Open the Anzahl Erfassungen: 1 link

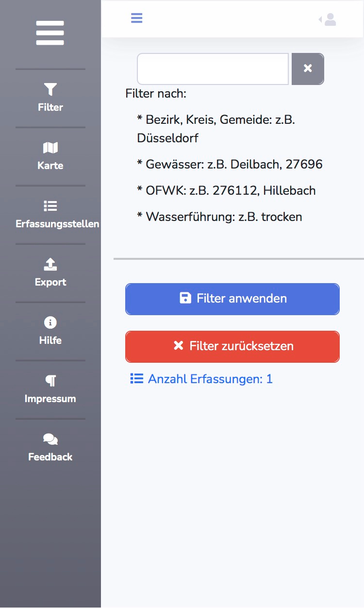pos(201,379)
